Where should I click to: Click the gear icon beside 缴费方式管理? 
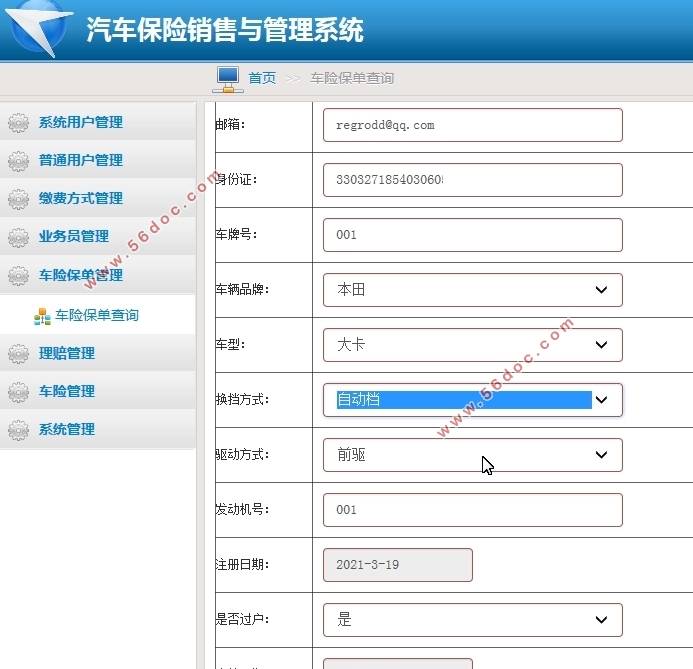[x=18, y=199]
